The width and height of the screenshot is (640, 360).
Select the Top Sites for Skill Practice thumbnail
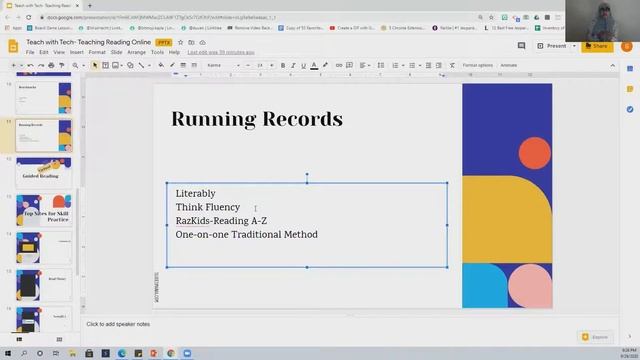pos(44,210)
